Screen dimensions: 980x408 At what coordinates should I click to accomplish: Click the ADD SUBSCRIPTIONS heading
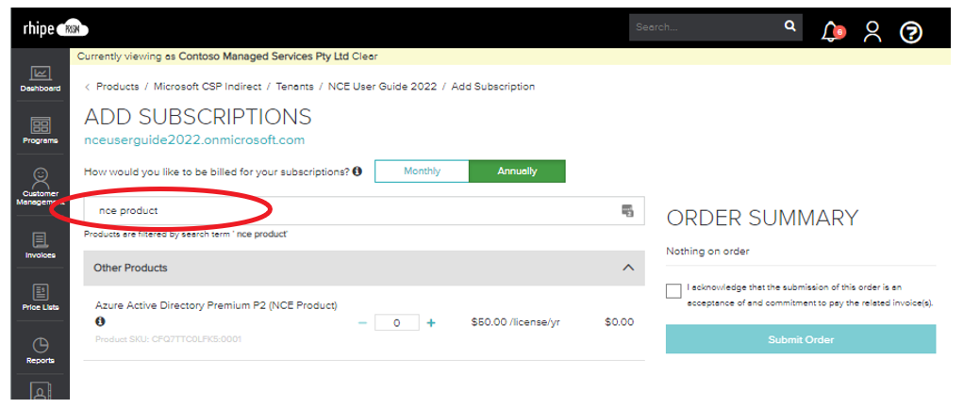(197, 117)
